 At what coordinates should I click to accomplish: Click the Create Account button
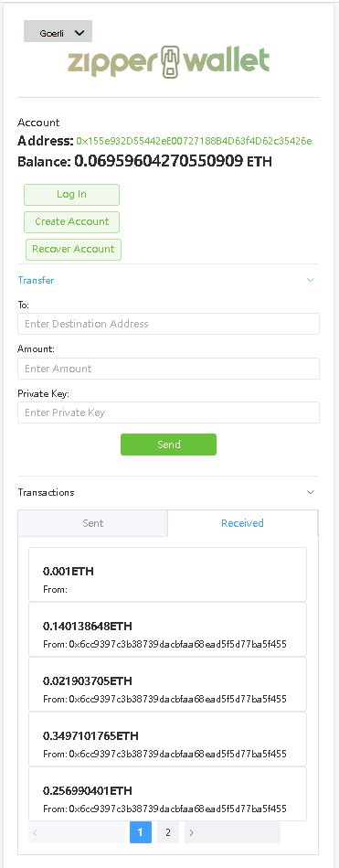coord(71,221)
